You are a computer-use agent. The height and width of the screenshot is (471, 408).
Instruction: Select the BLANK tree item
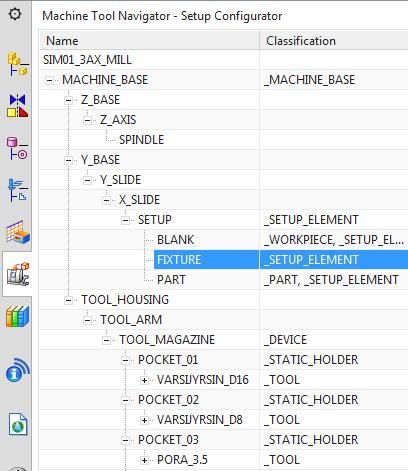tap(175, 240)
